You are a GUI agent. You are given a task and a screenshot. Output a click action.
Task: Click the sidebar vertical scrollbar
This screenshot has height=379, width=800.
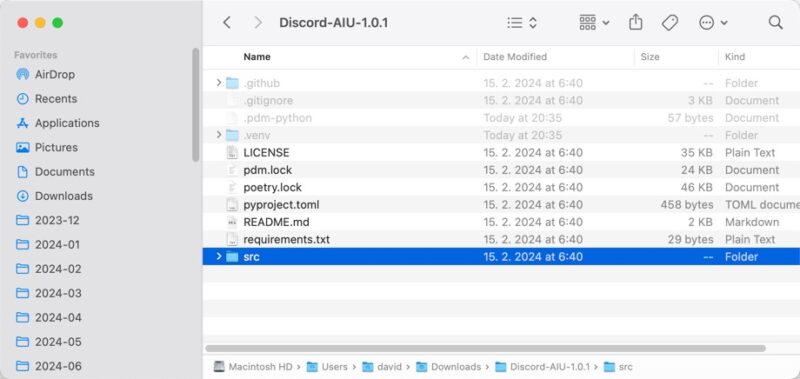point(195,105)
